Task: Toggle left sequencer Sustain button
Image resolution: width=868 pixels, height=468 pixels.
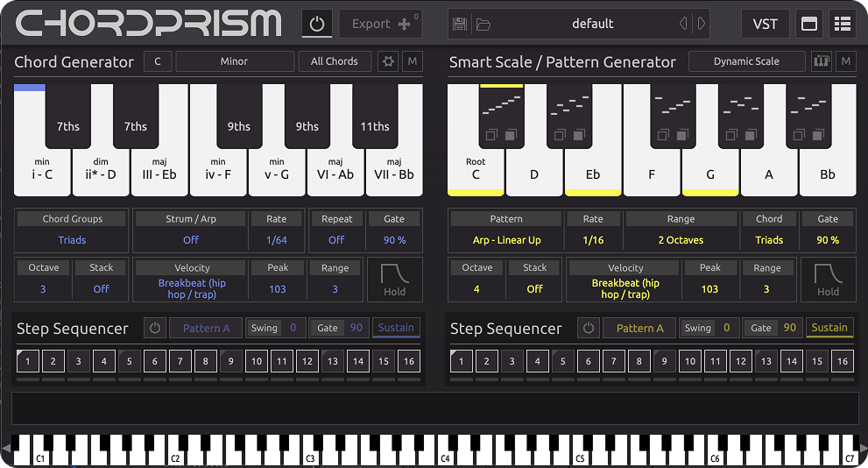Action: [x=396, y=327]
